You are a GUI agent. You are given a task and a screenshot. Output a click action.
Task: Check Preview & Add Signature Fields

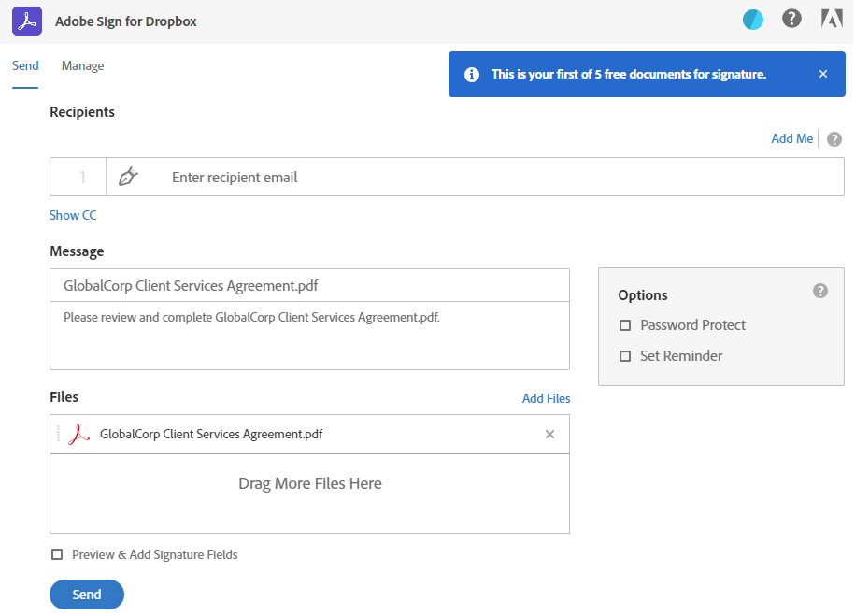click(x=57, y=554)
